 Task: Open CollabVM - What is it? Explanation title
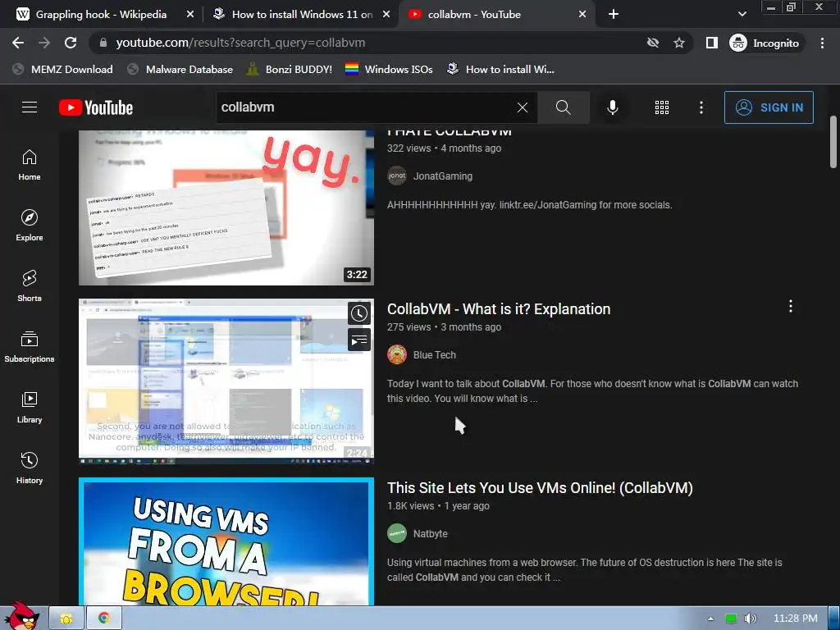pyautogui.click(x=499, y=309)
